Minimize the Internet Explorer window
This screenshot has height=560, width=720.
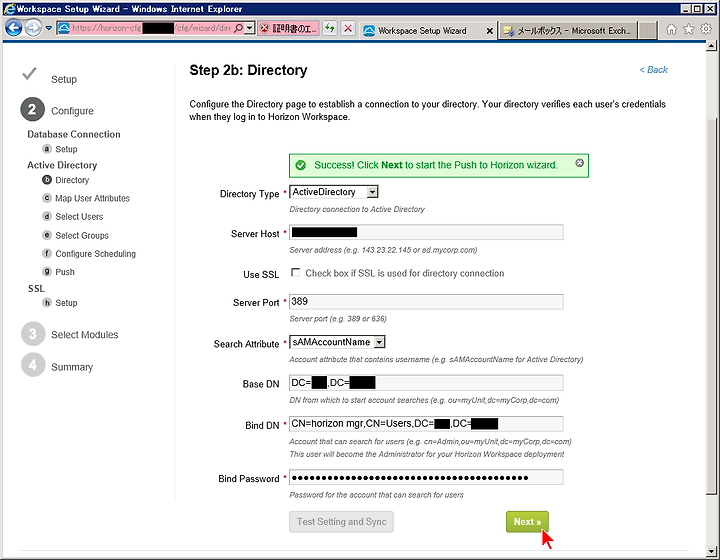(x=686, y=9)
